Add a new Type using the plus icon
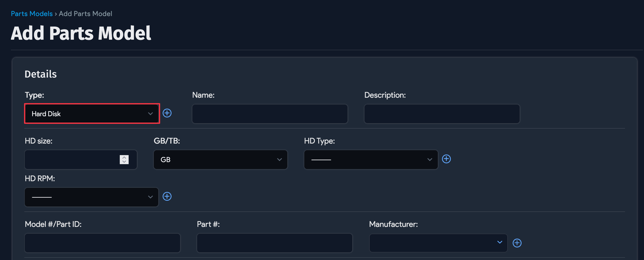Viewport: 644px width, 260px height. coord(167,113)
